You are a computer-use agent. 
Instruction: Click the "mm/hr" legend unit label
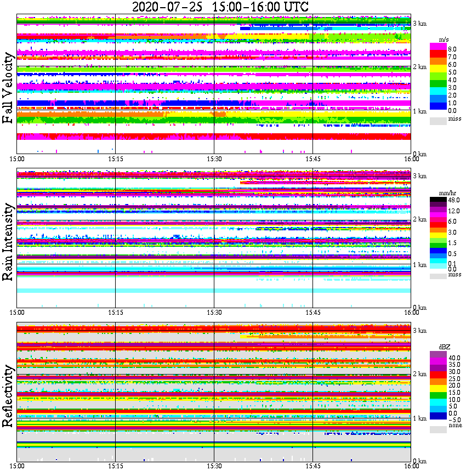(447, 193)
